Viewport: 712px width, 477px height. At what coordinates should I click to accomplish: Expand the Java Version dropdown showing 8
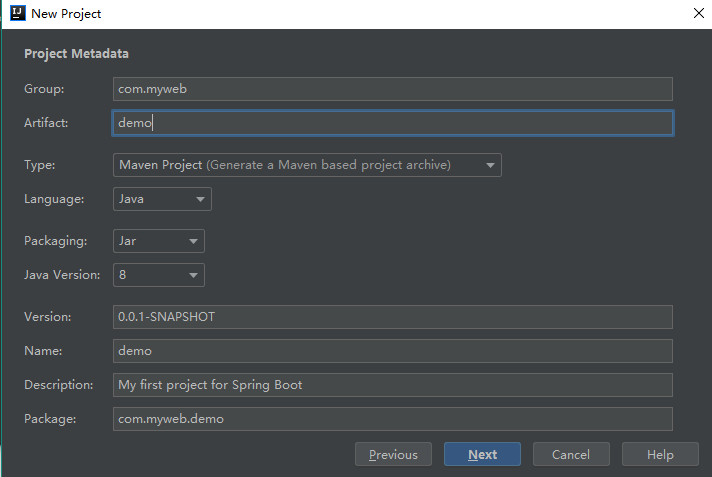[158, 275]
